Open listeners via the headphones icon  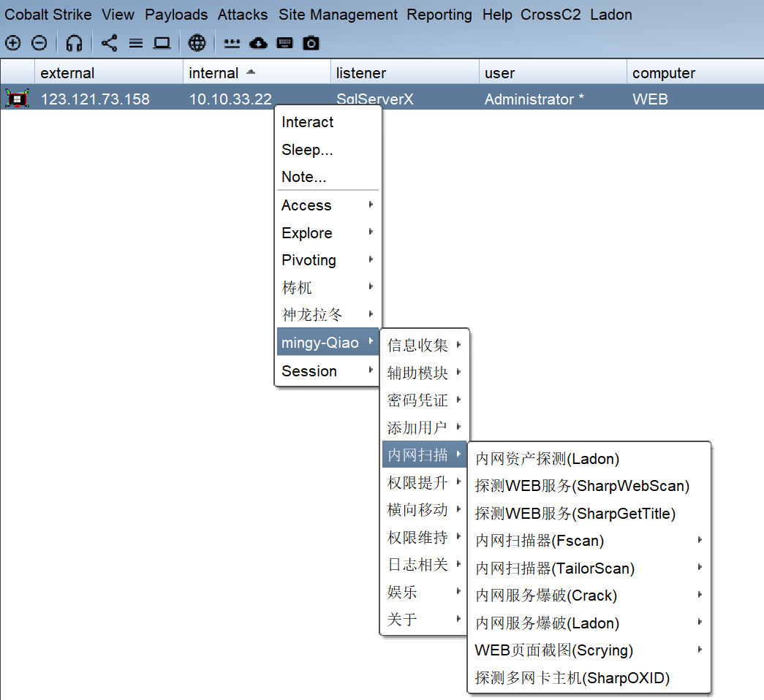(x=74, y=43)
